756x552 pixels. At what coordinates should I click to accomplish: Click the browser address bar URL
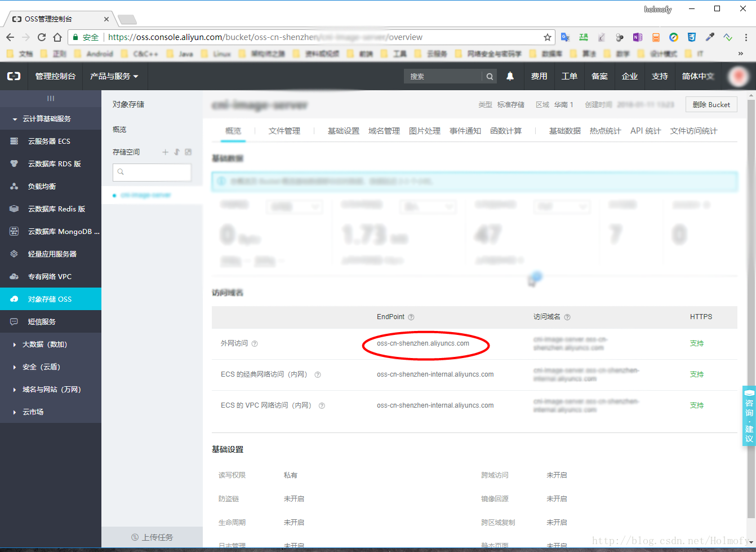pos(321,37)
